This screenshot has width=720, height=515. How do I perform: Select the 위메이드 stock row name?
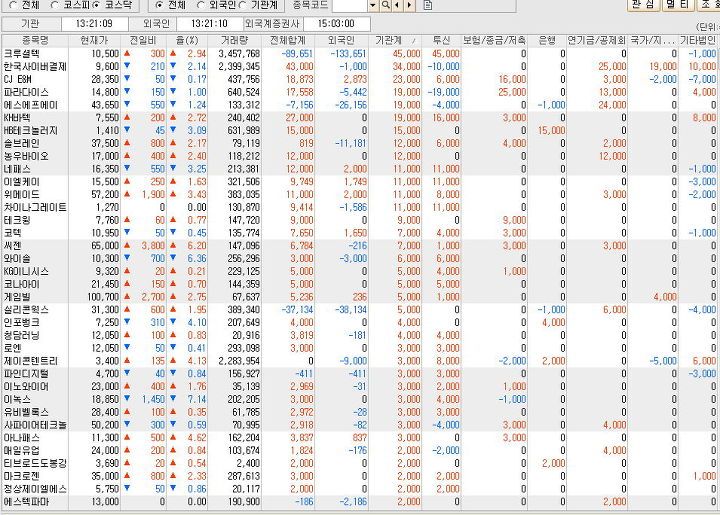click(22, 195)
